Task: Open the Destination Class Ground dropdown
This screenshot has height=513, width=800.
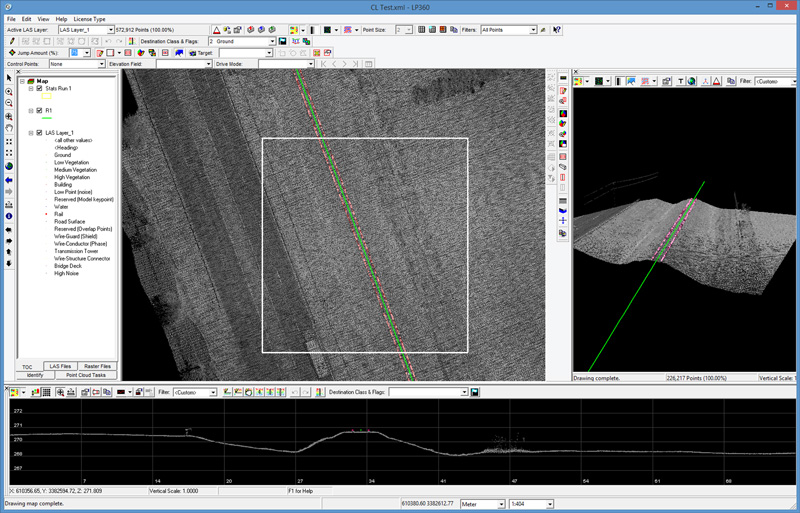Action: 272,41
